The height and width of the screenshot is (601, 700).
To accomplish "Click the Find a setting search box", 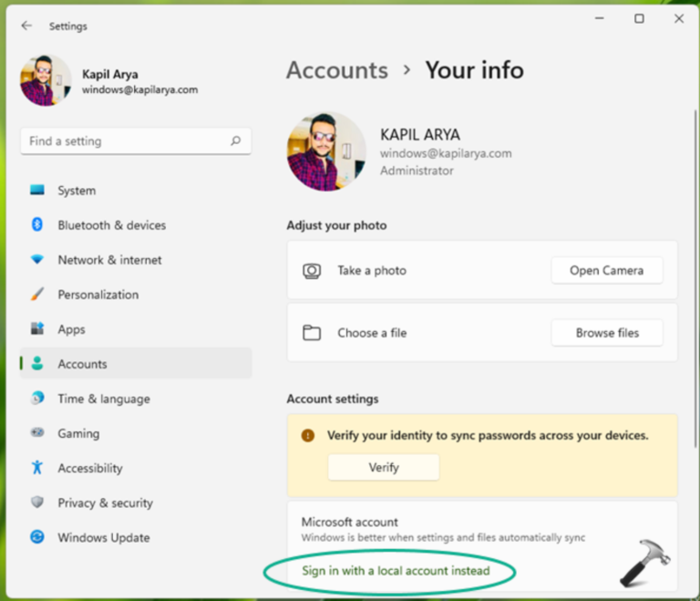I will point(136,141).
